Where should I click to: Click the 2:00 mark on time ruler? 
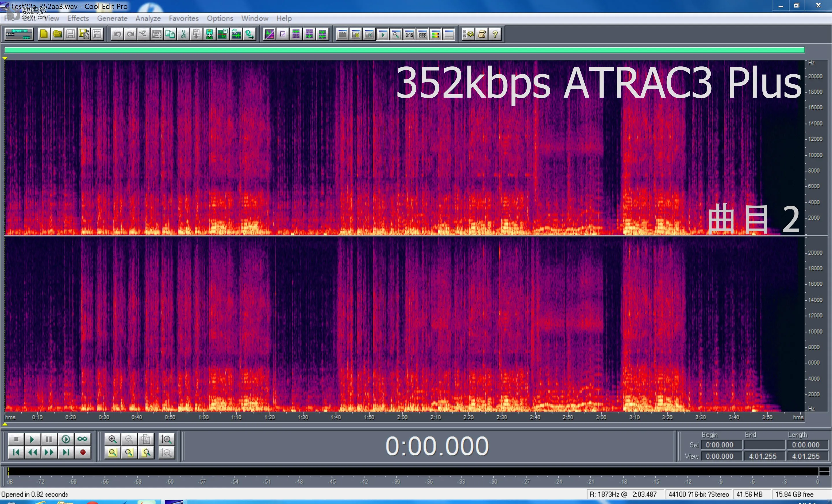(x=402, y=417)
